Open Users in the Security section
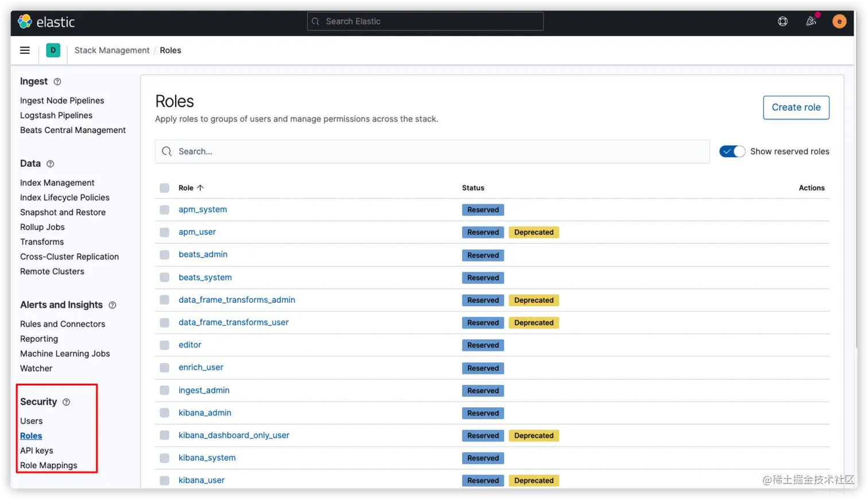This screenshot has height=499, width=868. click(x=32, y=421)
